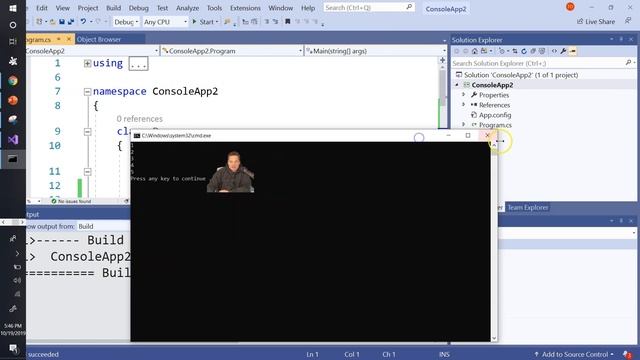Click Sync with Active Document icon
The image size is (640, 360).
tap(515, 51)
